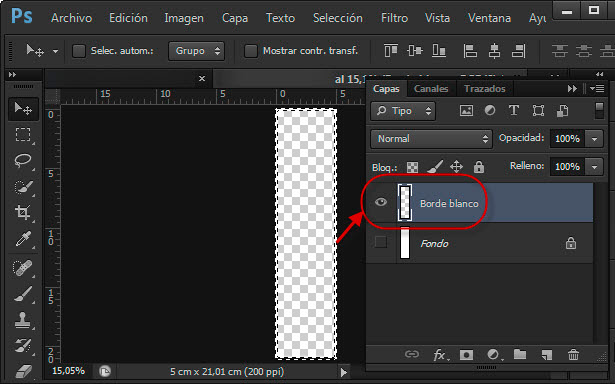Click the Fondo layer thumbnail
615x384 pixels.
(x=405, y=244)
